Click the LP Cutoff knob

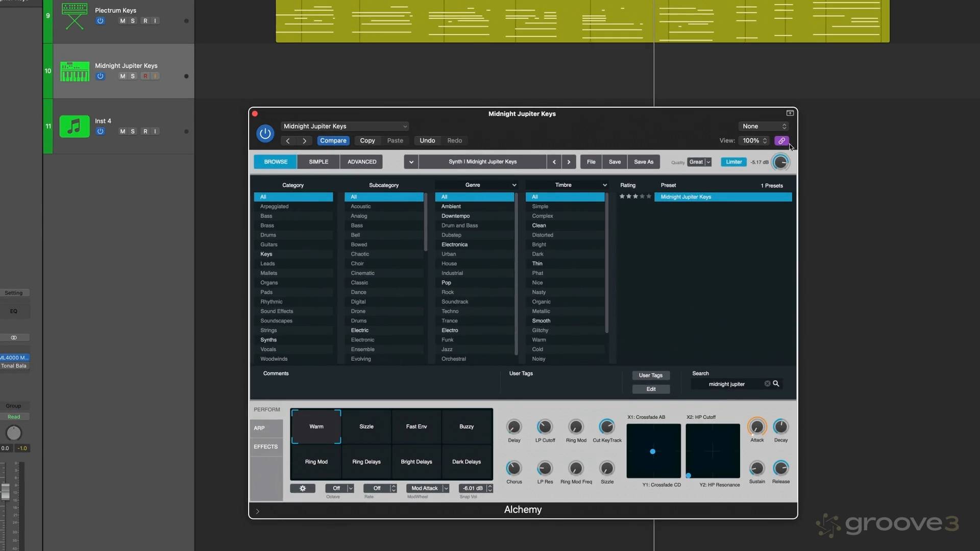545,427
